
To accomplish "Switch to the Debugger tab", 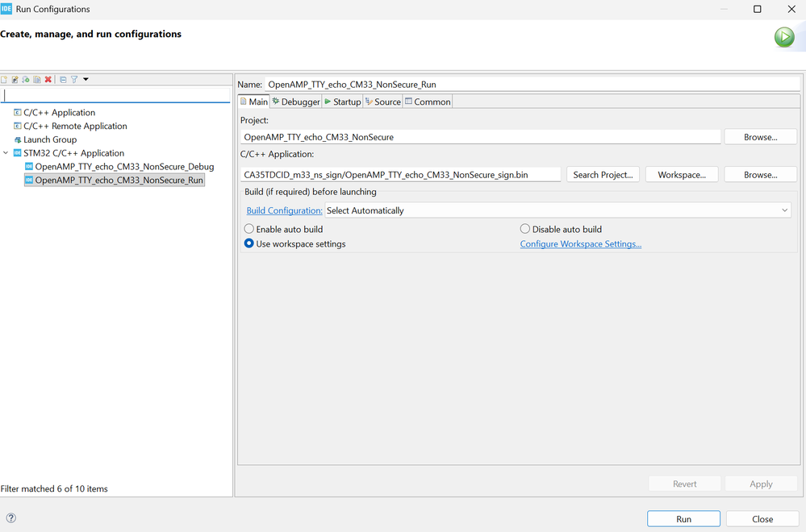I will (x=296, y=102).
